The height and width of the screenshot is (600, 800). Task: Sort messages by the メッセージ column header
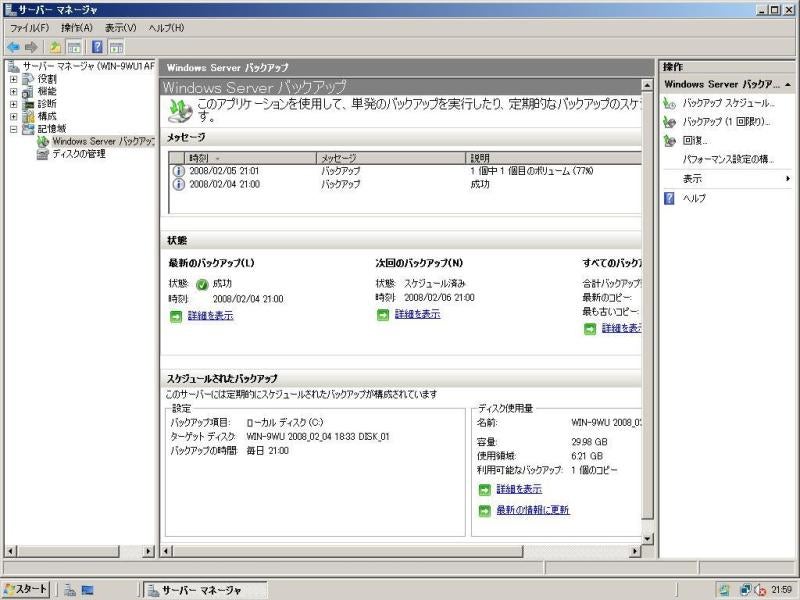391,158
